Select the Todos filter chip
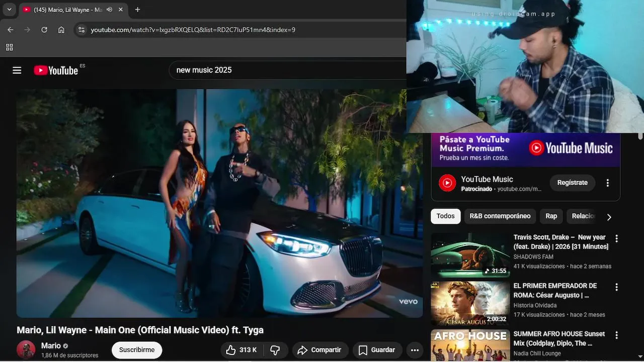 (445, 216)
